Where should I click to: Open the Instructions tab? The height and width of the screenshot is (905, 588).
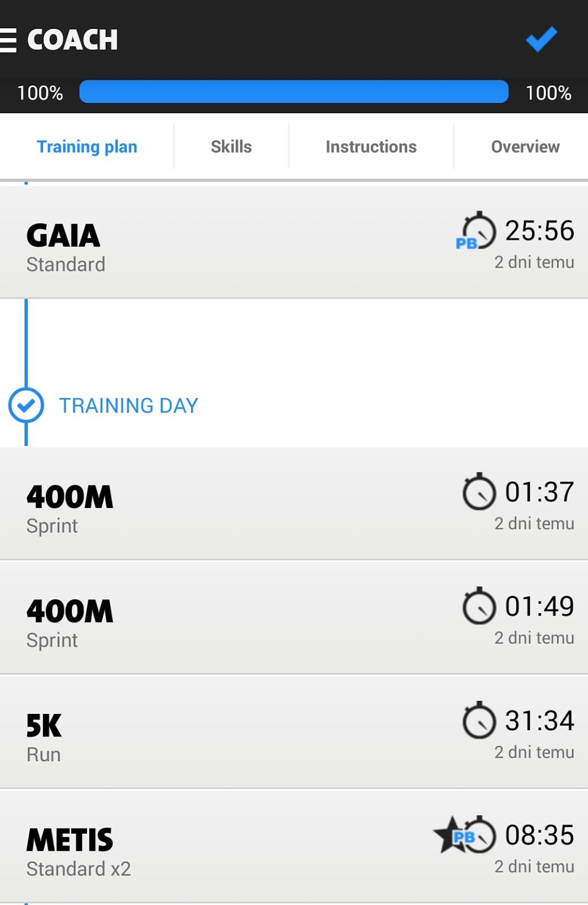[371, 146]
